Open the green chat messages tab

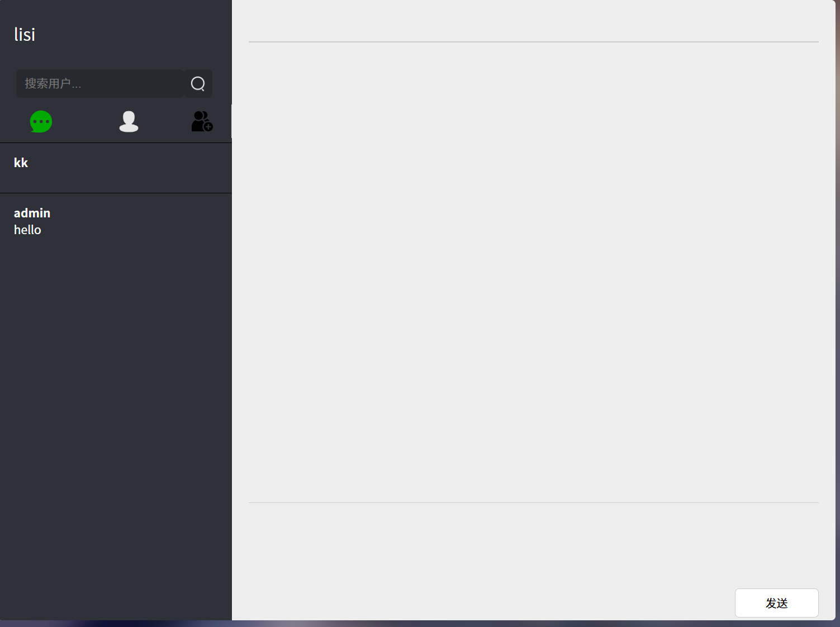pyautogui.click(x=41, y=121)
